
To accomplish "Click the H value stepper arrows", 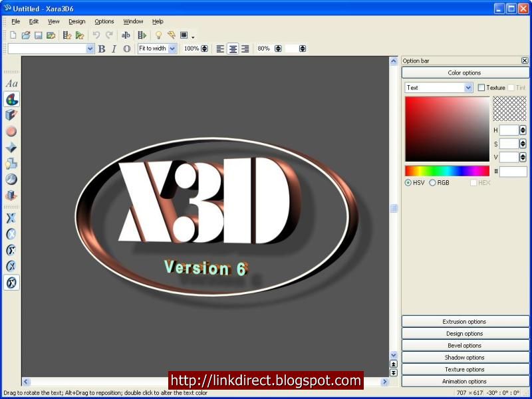I will coord(523,130).
